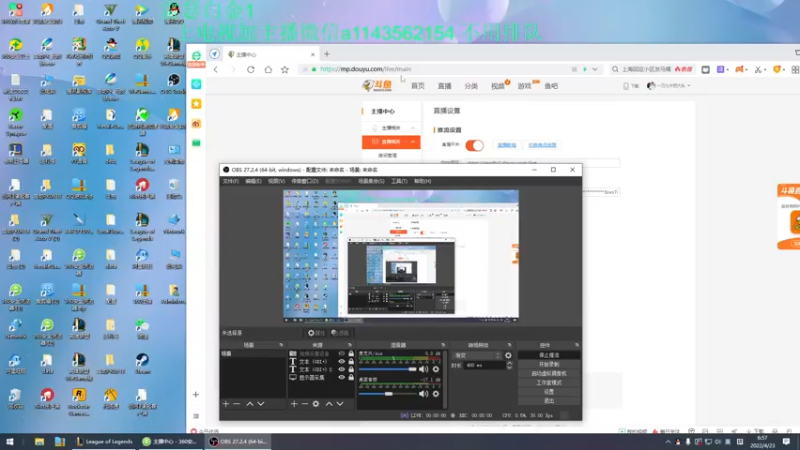Pop out the 场景 dock panel
The image size is (800, 450).
(281, 345)
